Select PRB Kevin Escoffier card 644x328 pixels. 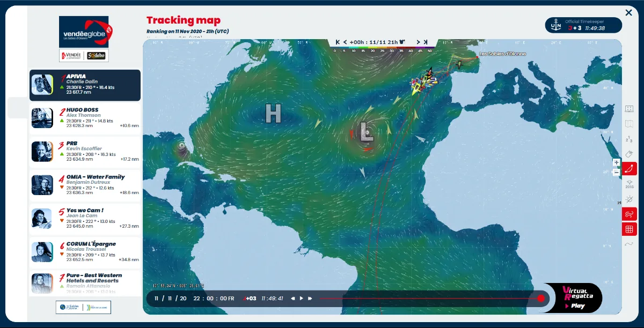(85, 152)
